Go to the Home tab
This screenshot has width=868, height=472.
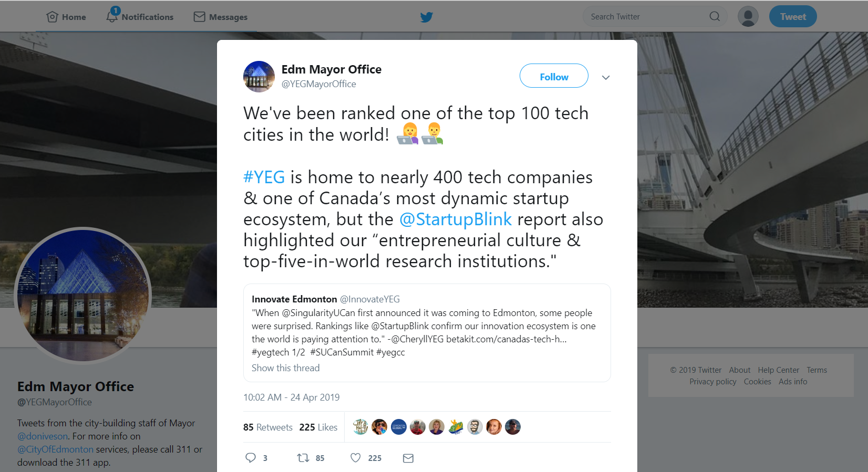click(66, 17)
